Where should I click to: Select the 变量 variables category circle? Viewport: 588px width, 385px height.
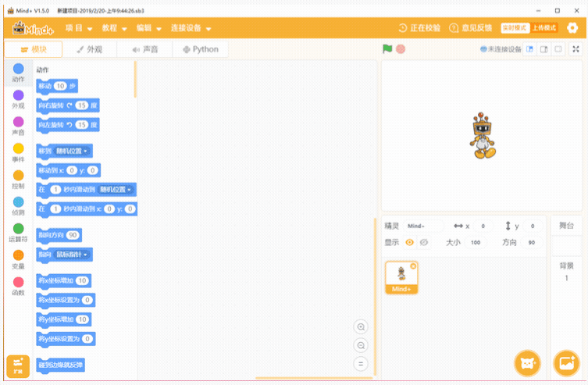click(18, 255)
